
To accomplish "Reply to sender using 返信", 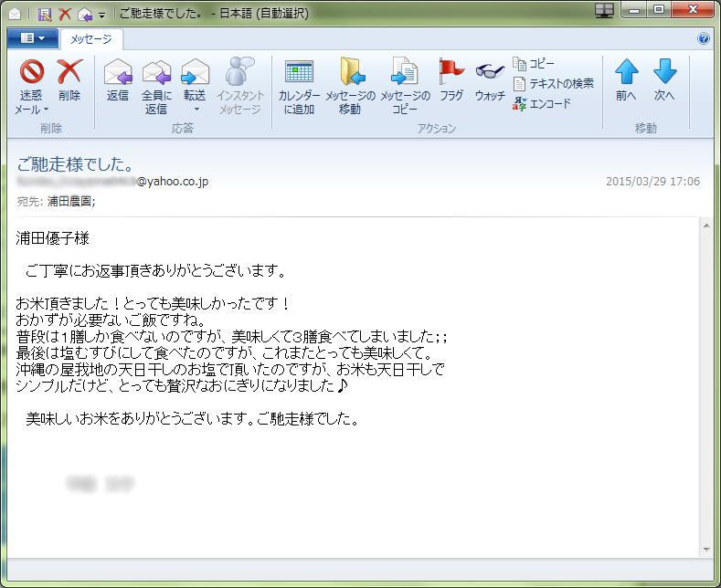I will point(118,73).
